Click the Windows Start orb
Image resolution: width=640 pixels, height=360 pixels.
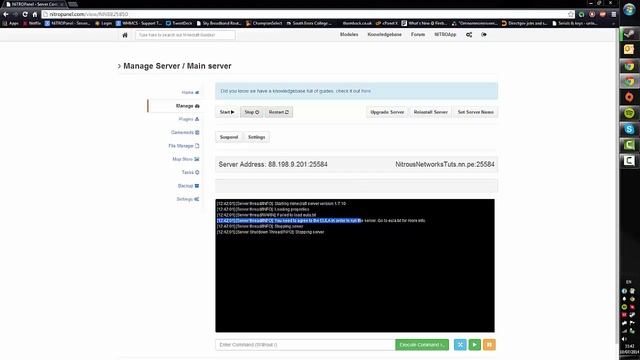coord(629,9)
